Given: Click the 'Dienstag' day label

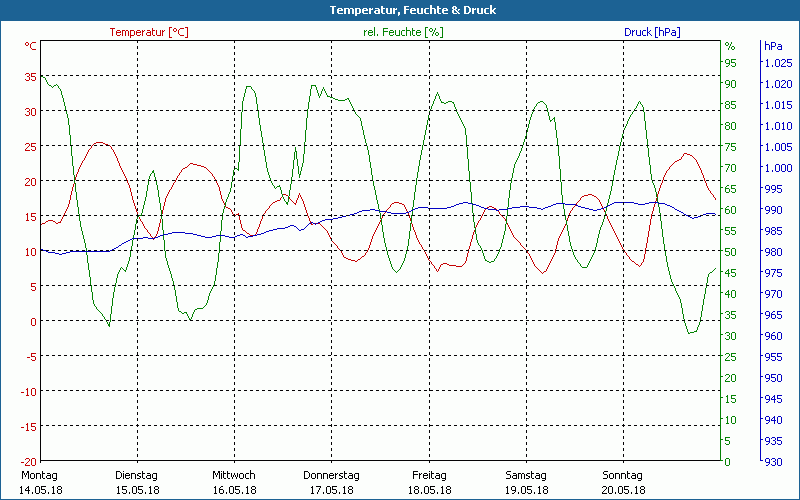Looking at the screenshot, I should point(136,475).
